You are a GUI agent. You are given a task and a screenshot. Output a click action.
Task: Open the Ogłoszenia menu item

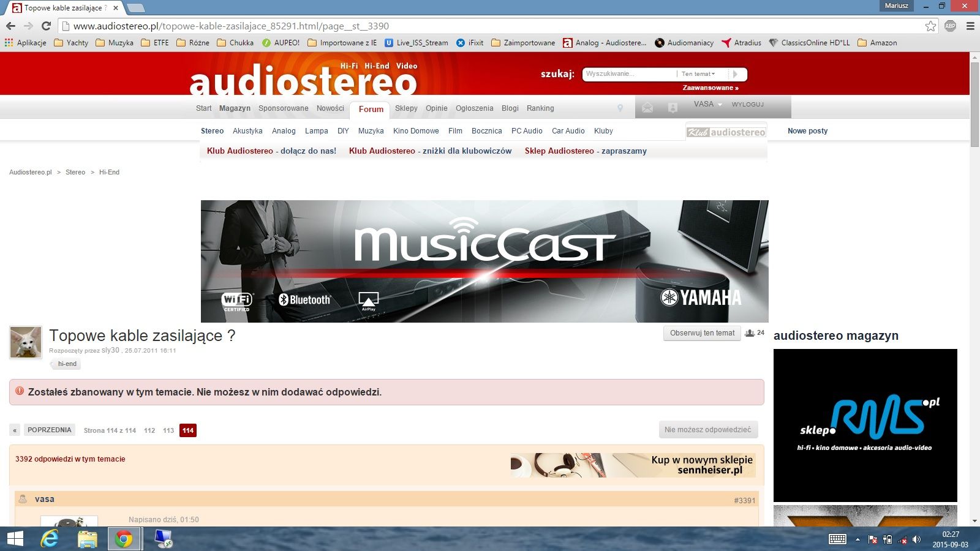tap(474, 108)
